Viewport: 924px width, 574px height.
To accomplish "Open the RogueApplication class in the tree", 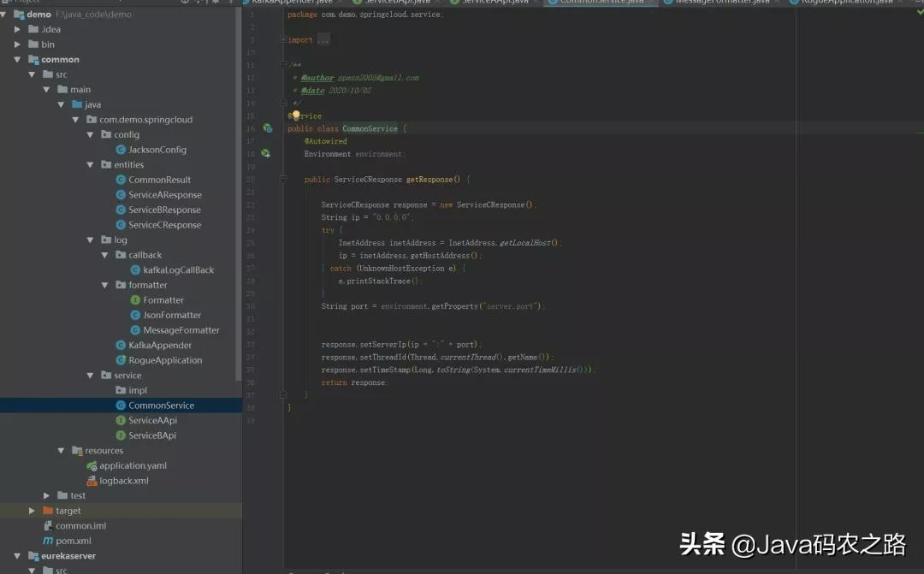I will point(164,360).
